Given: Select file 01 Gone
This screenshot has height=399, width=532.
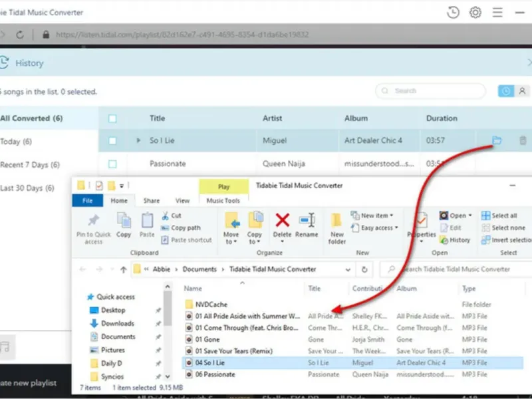Looking at the screenshot, I should click(203, 339).
